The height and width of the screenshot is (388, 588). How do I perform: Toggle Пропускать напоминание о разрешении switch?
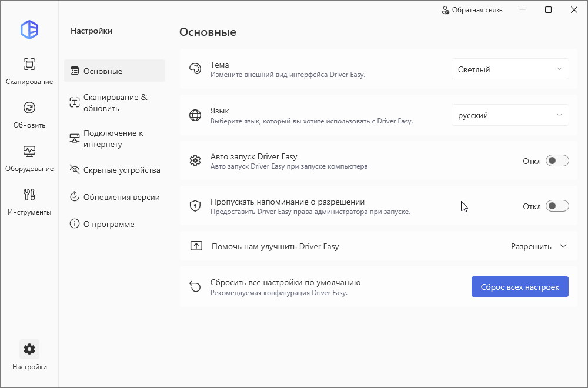[557, 206]
